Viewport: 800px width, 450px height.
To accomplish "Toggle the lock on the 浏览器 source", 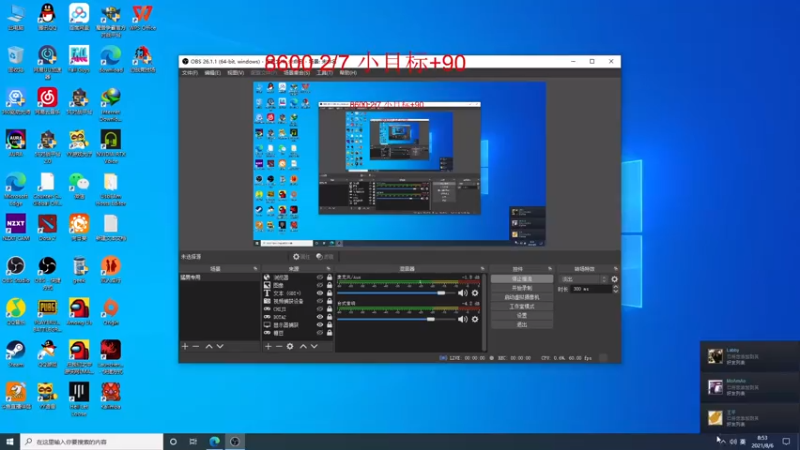I will pos(330,278).
